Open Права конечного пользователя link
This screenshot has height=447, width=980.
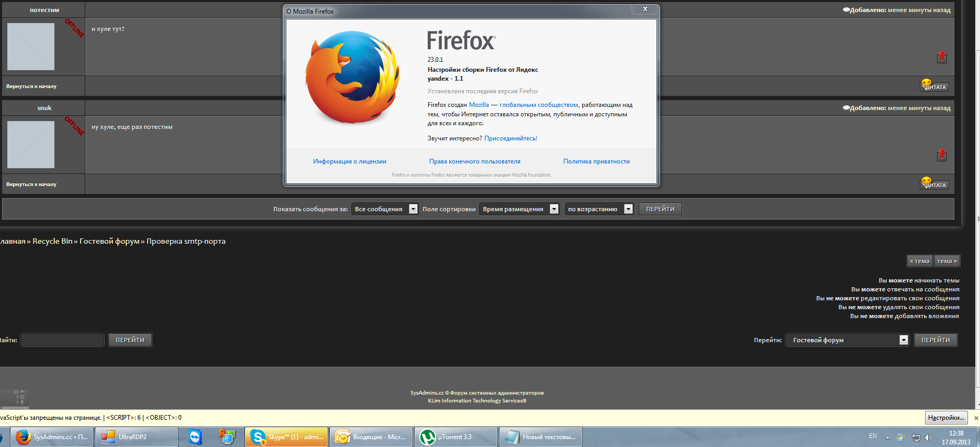[475, 161]
